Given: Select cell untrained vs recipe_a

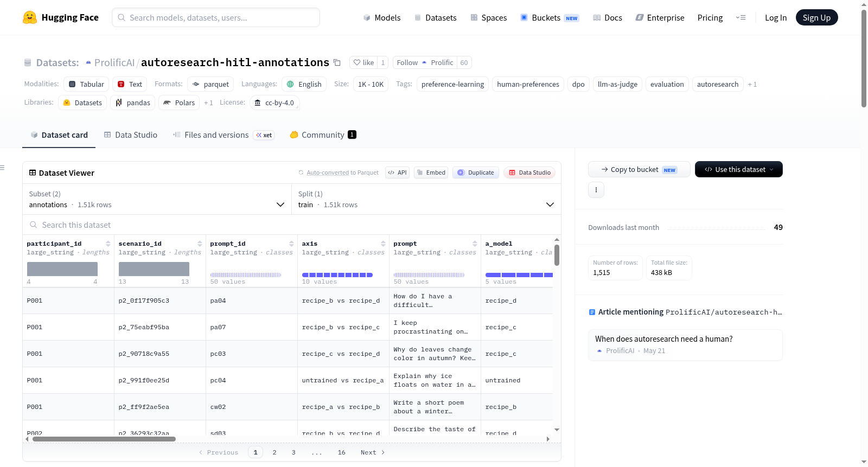Looking at the screenshot, I should pyautogui.click(x=343, y=380).
